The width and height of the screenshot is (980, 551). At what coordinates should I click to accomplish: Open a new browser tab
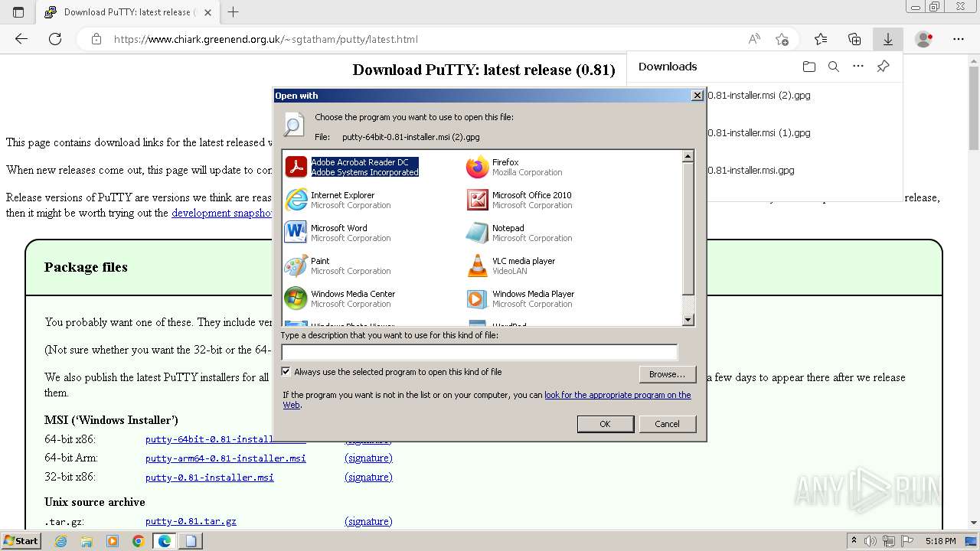pos(234,11)
